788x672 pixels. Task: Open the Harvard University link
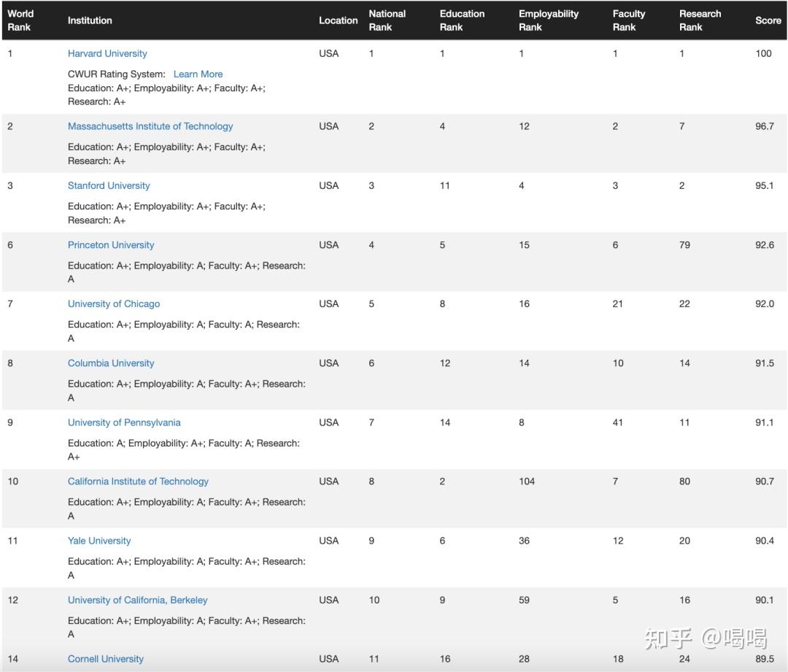click(107, 53)
